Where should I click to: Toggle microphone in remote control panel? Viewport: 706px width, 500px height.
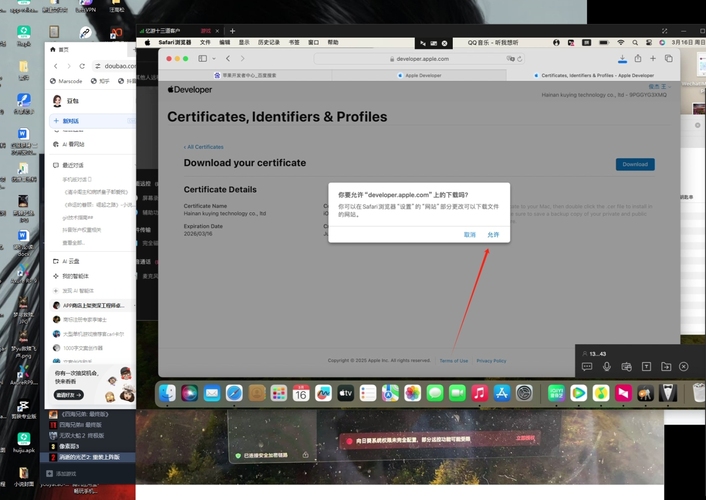coord(606,367)
